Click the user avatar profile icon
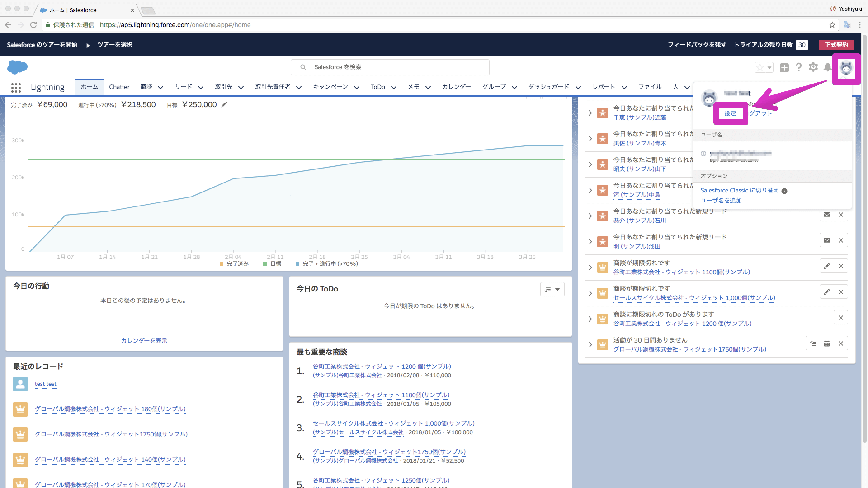This screenshot has height=488, width=868. pos(846,68)
